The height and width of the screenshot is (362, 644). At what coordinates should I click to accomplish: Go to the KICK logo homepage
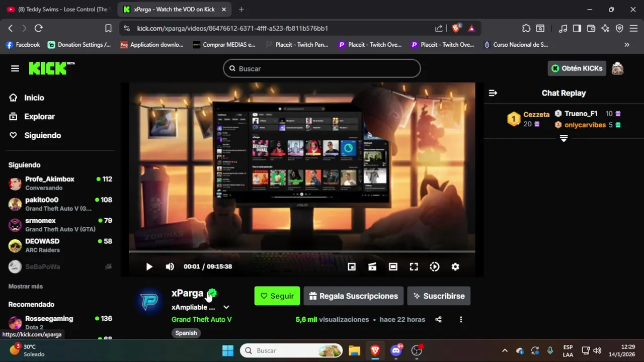pos(51,68)
